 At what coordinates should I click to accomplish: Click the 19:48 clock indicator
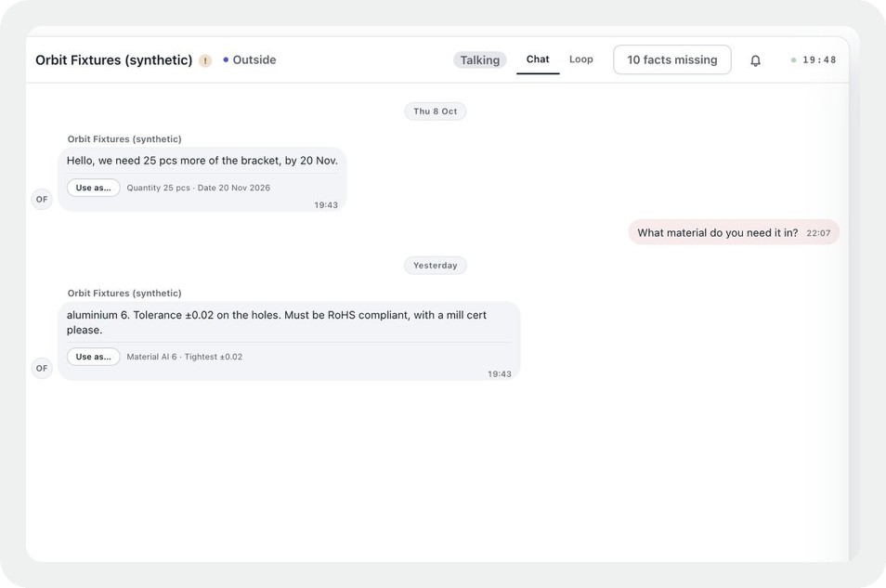point(814,60)
